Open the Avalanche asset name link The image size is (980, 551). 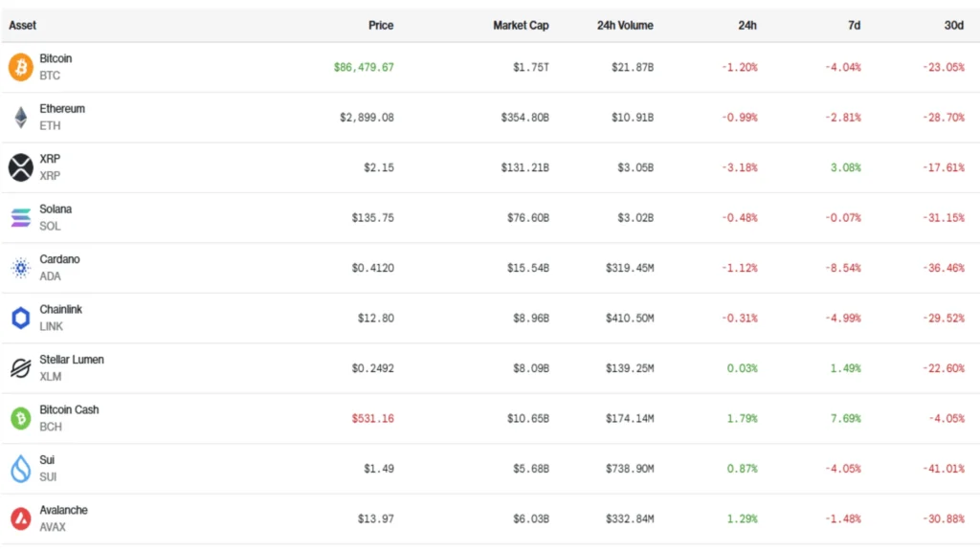click(x=63, y=510)
